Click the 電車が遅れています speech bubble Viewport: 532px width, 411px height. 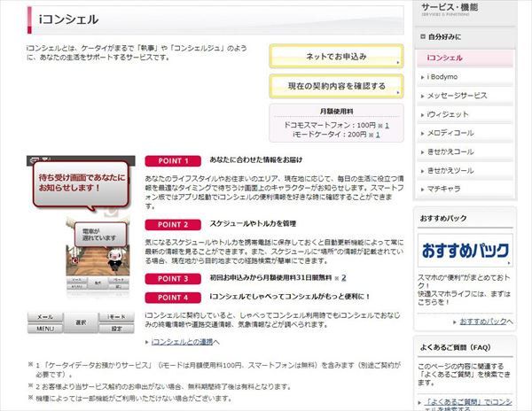tap(100, 235)
